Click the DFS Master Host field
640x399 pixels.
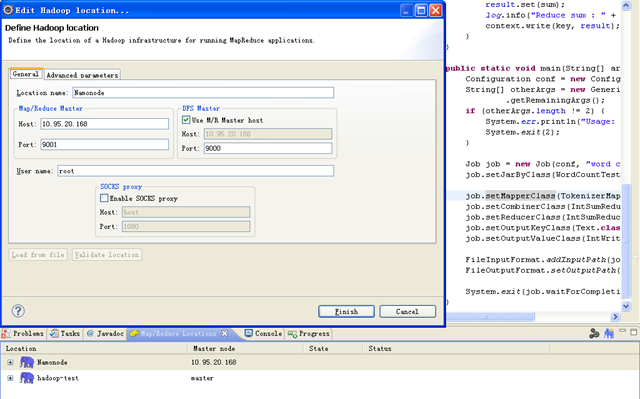click(x=268, y=134)
